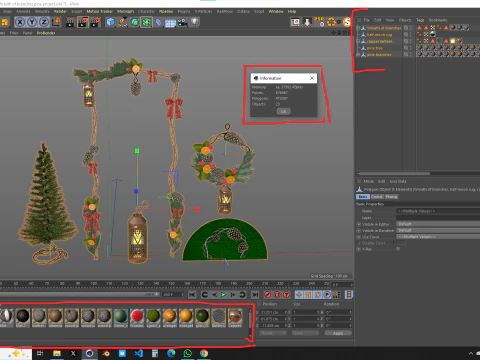This screenshot has height=360, width=480.
Task: Add a cube primitive from toolbar
Action: tap(110, 22)
